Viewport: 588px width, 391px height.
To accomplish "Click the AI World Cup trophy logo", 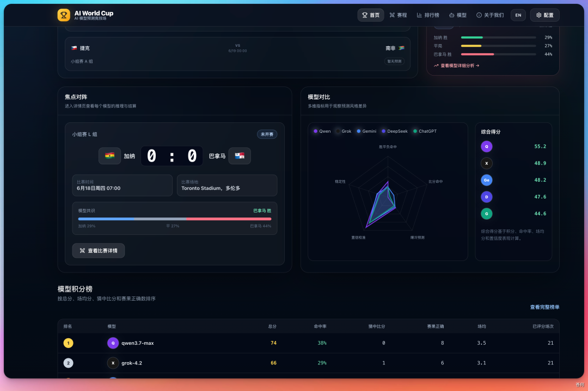I will [x=64, y=15].
